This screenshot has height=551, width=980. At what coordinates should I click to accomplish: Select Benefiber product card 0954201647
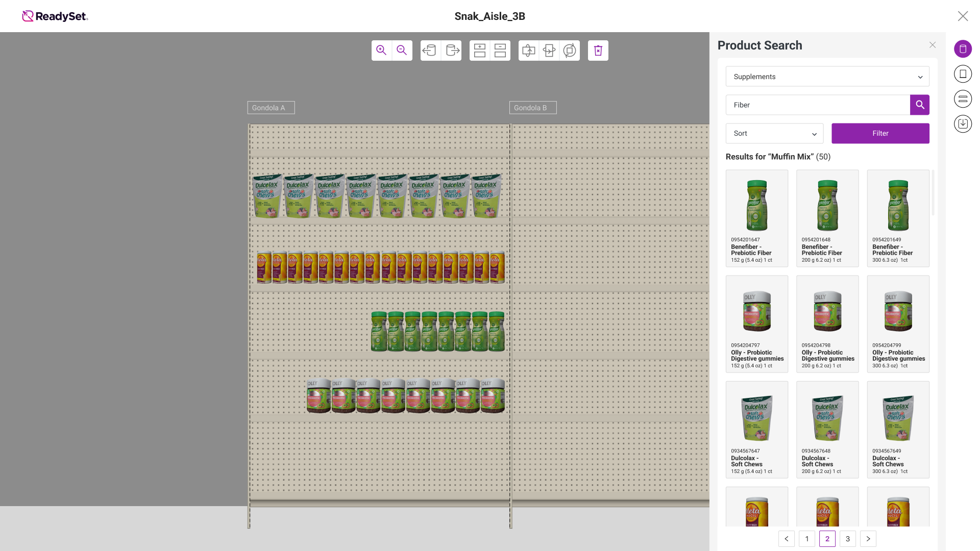(757, 218)
